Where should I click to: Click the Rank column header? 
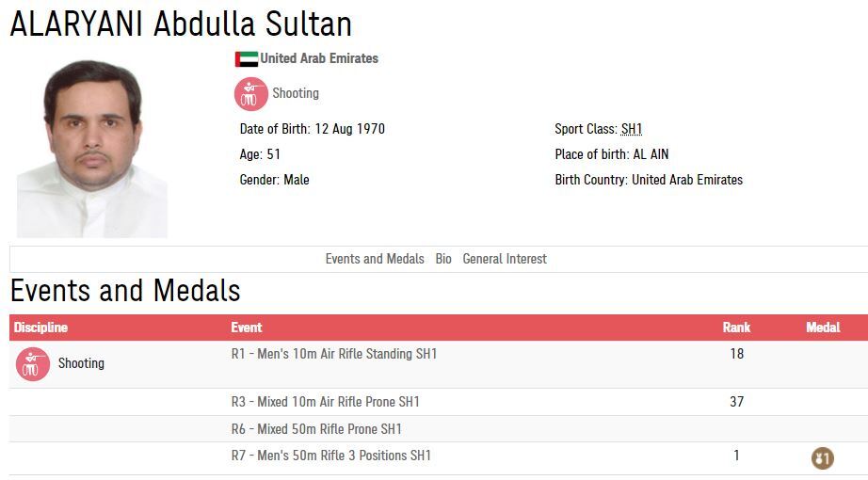pos(736,328)
